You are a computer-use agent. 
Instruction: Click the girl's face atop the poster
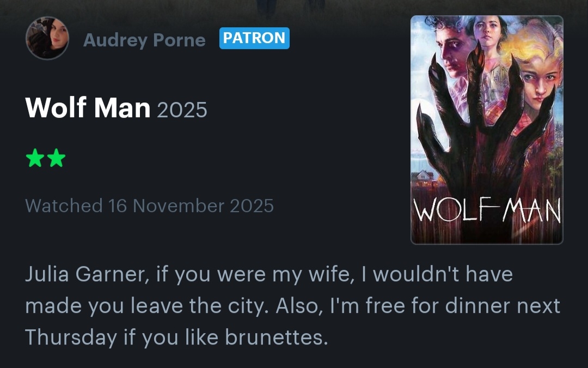(487, 32)
